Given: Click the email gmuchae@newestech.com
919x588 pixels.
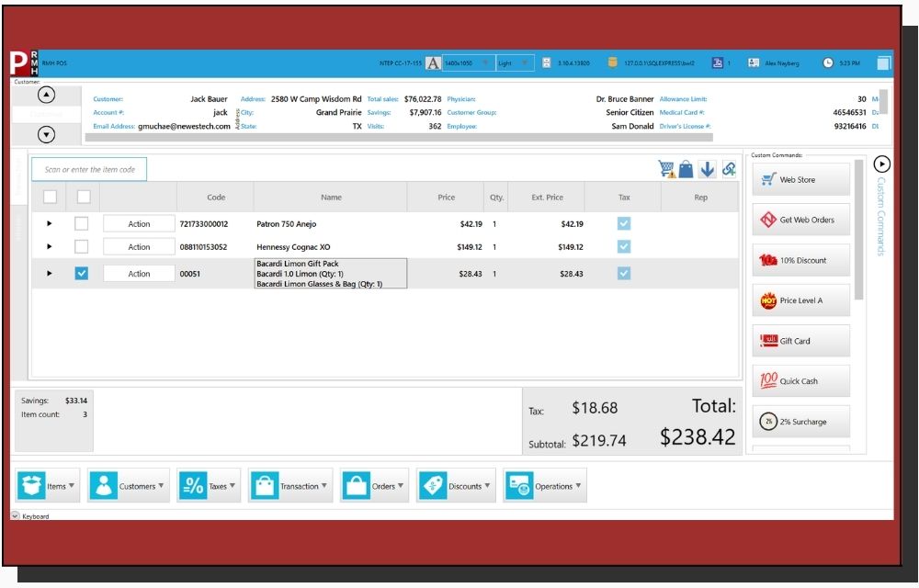Looking at the screenshot, I should point(184,126).
